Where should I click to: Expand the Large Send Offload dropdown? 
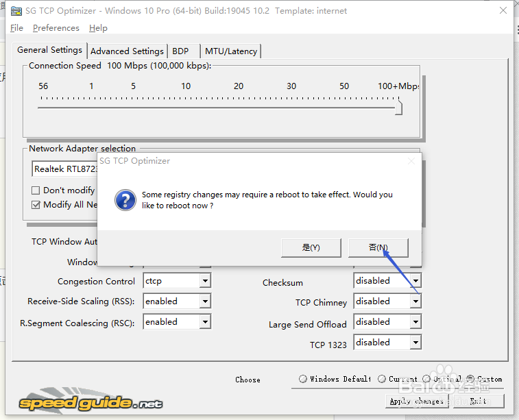pyautogui.click(x=415, y=322)
